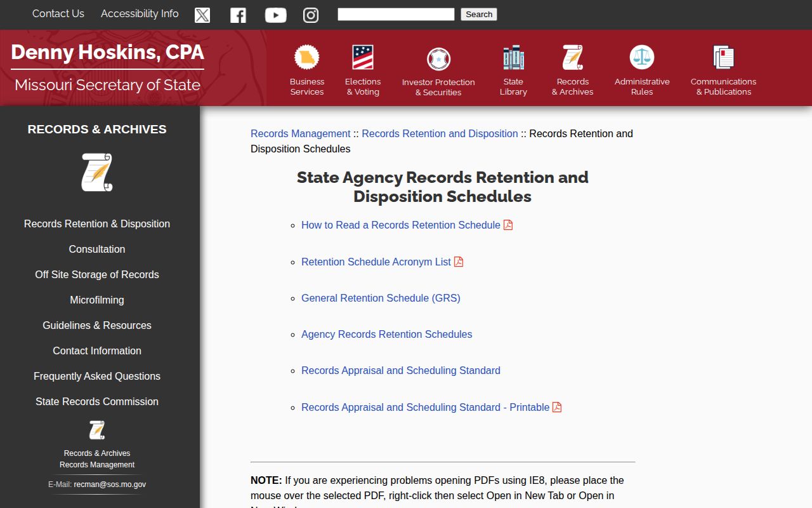This screenshot has width=812, height=508.
Task: Click the Investor Protection & Securities badge icon
Action: [438, 59]
